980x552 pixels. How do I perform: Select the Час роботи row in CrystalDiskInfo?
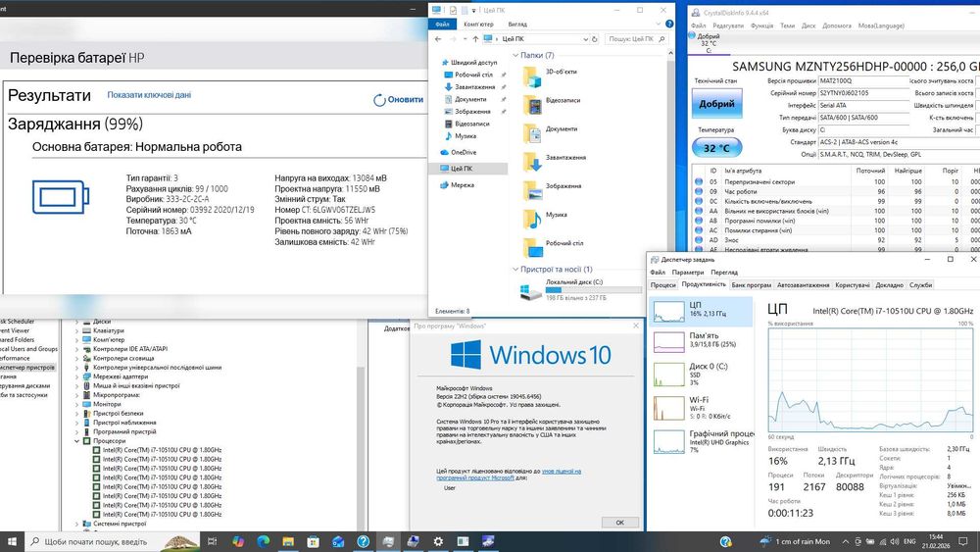[x=835, y=192]
